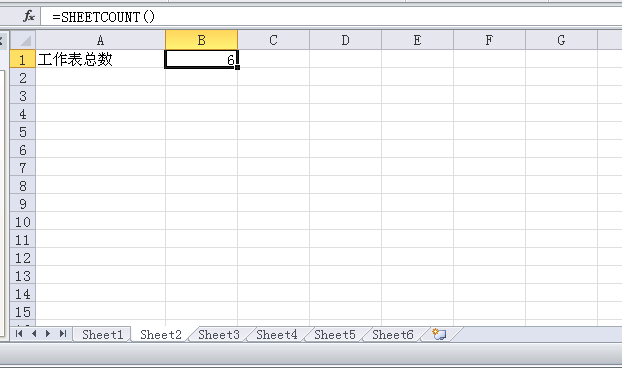The width and height of the screenshot is (622, 368).
Task: Click the Insert Worksheet icon after Sheet6
Action: click(439, 334)
